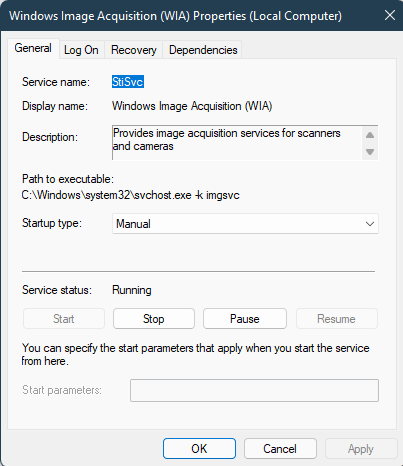Click the Windows Image Acquisition display name text
This screenshot has width=403, height=466.
(x=192, y=106)
